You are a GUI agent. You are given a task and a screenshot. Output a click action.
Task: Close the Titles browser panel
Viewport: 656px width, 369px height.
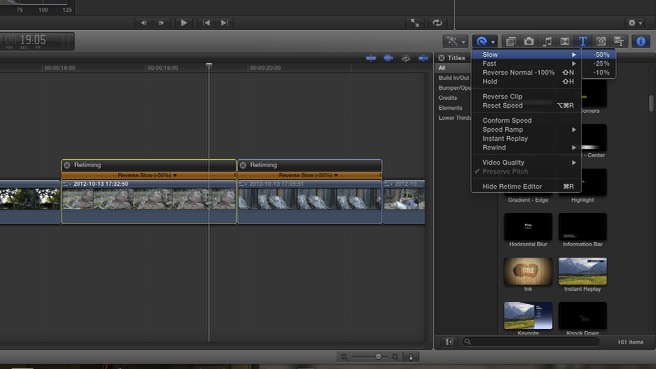click(x=441, y=58)
